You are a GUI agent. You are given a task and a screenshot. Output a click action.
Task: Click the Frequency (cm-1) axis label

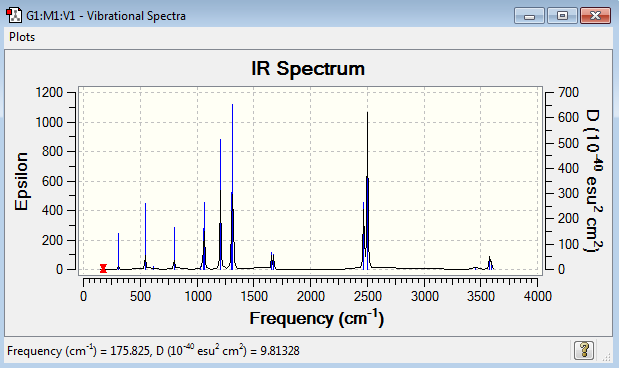point(317,318)
